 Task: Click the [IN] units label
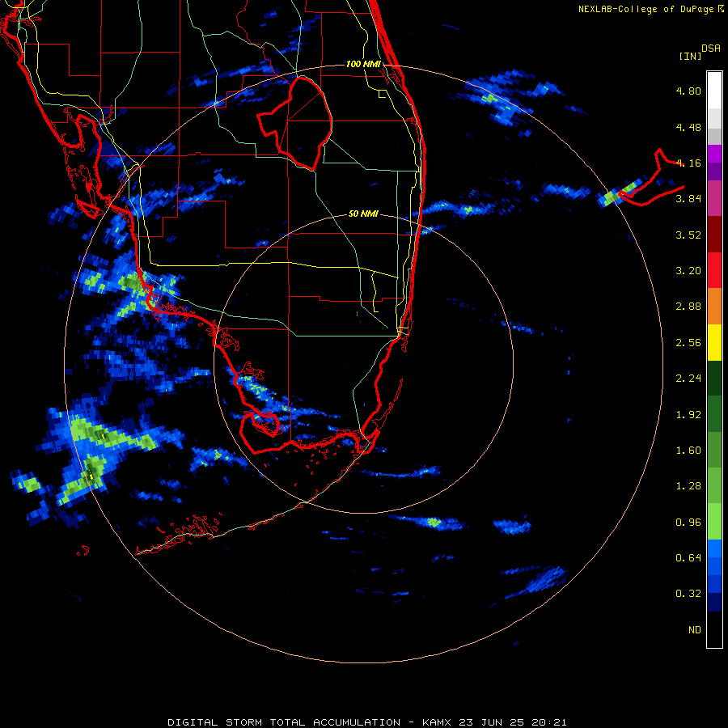point(690,56)
